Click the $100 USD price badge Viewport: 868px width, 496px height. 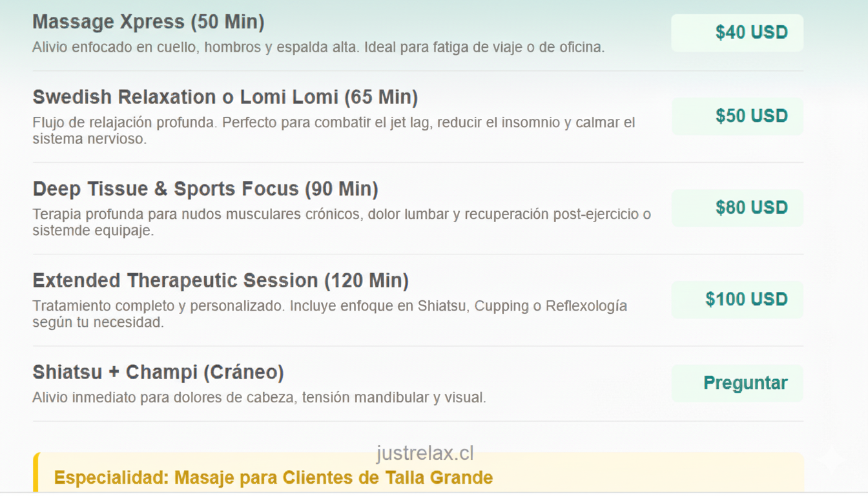pos(737,299)
